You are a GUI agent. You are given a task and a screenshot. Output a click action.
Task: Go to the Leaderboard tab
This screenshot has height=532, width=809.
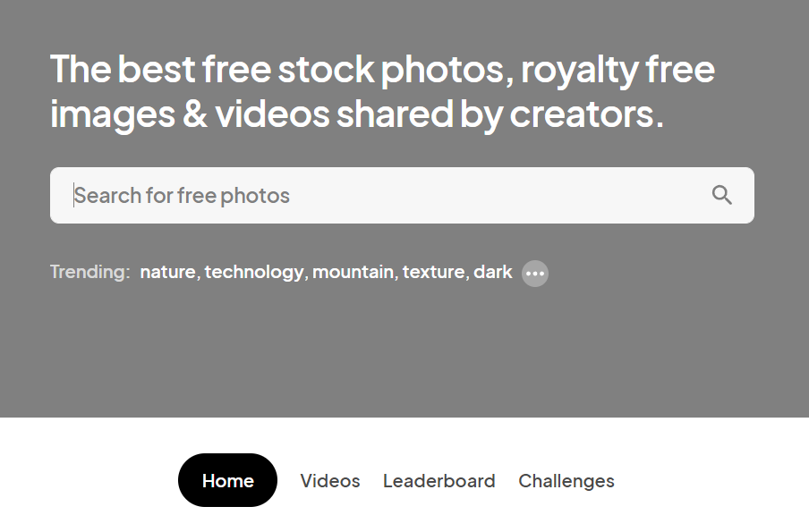point(439,480)
